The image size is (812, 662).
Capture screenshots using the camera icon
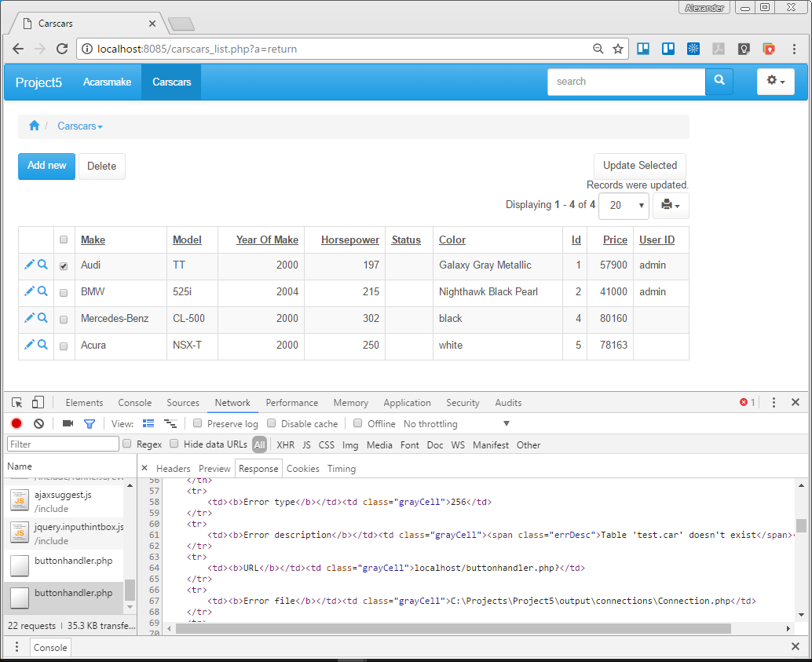click(67, 423)
